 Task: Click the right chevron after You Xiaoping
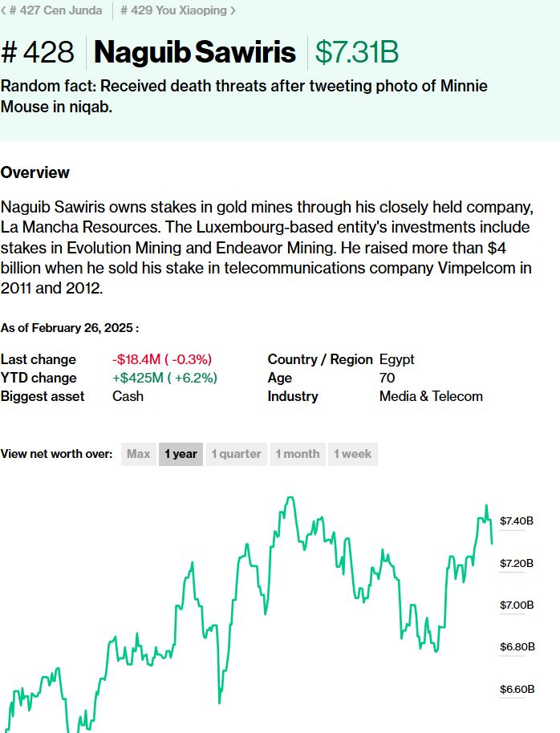[233, 10]
